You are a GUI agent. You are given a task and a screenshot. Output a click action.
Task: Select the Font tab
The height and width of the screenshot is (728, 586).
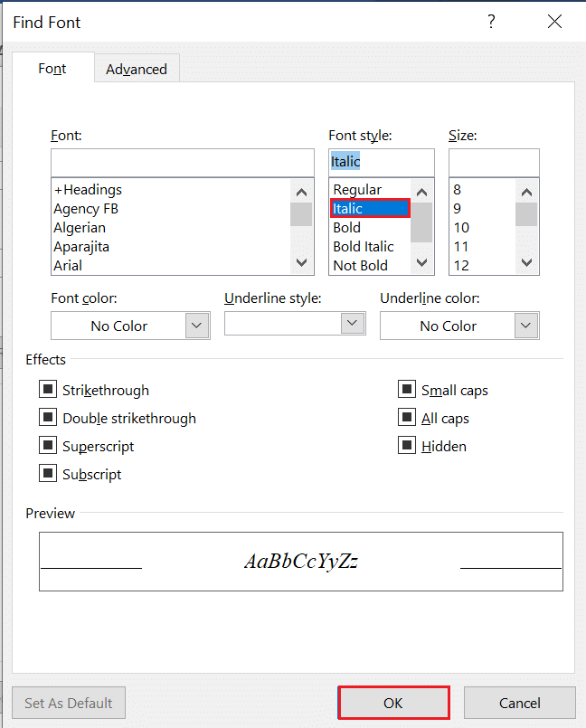pos(52,69)
